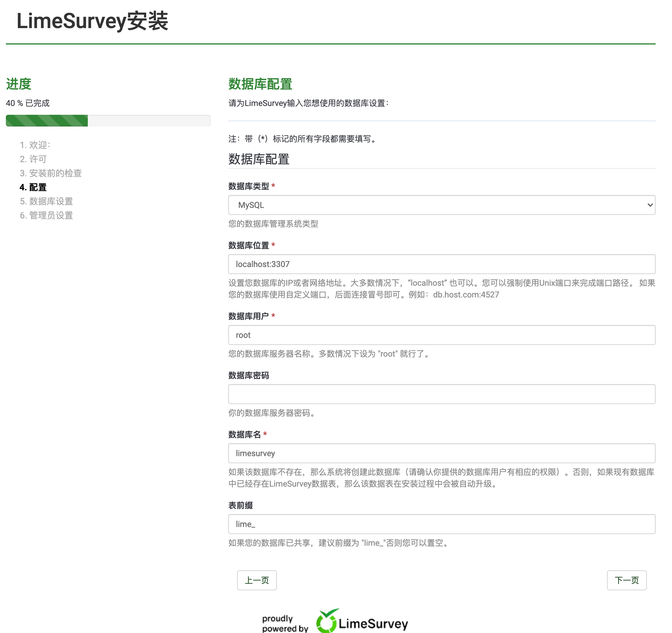Select step 3 安装前的检查 in list
The width and height of the screenshot is (672, 633).
point(51,173)
